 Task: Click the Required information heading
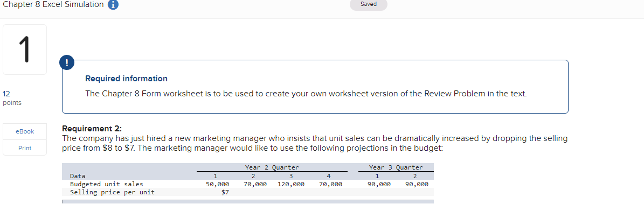point(126,79)
